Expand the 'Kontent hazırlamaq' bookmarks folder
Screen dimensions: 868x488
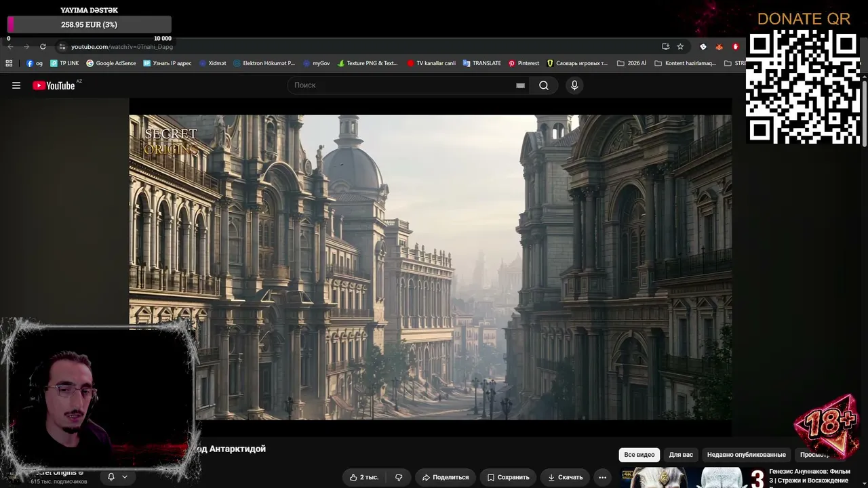685,63
